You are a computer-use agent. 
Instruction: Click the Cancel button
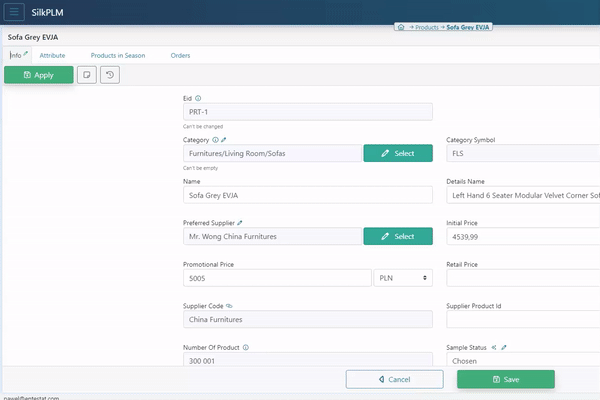[x=394, y=379]
